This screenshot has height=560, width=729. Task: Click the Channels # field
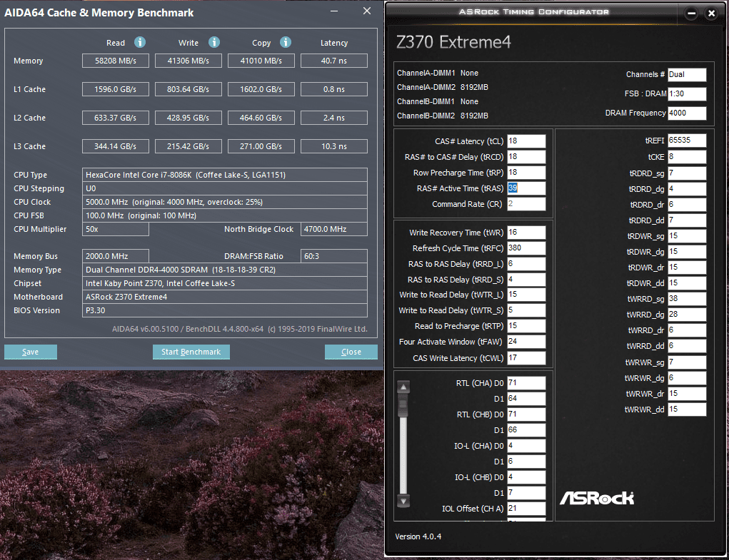[687, 74]
